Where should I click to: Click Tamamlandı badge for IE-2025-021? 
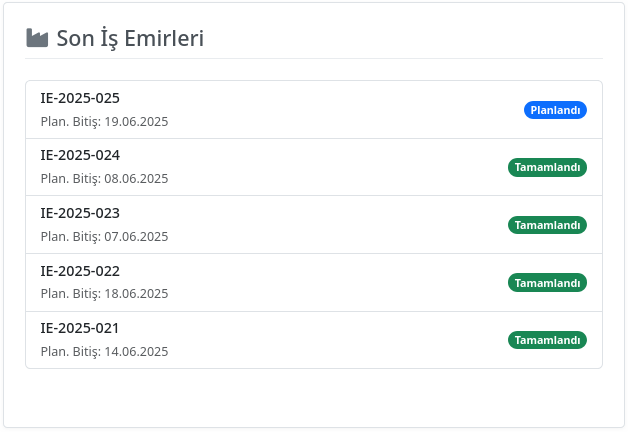click(x=547, y=340)
